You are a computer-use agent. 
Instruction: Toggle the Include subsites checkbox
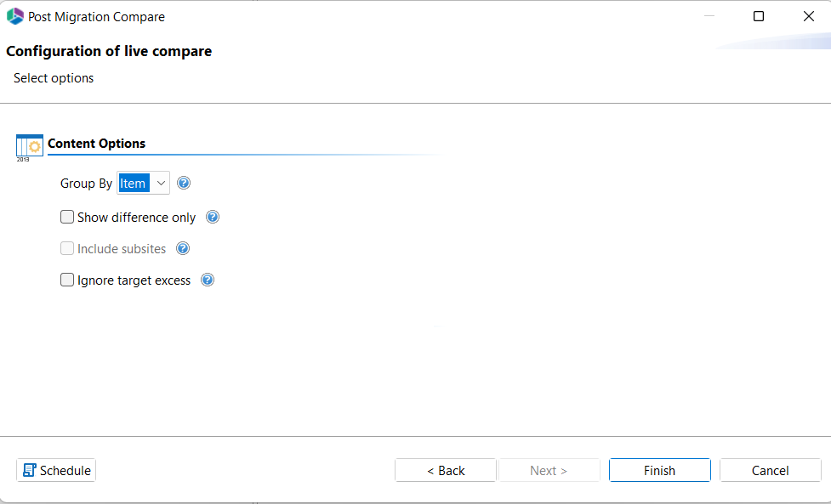pos(67,248)
